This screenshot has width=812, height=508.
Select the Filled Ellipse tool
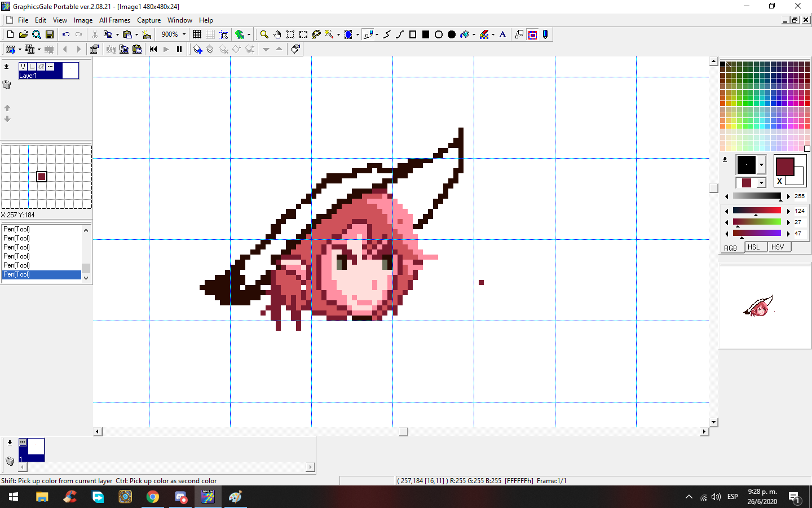click(x=452, y=34)
